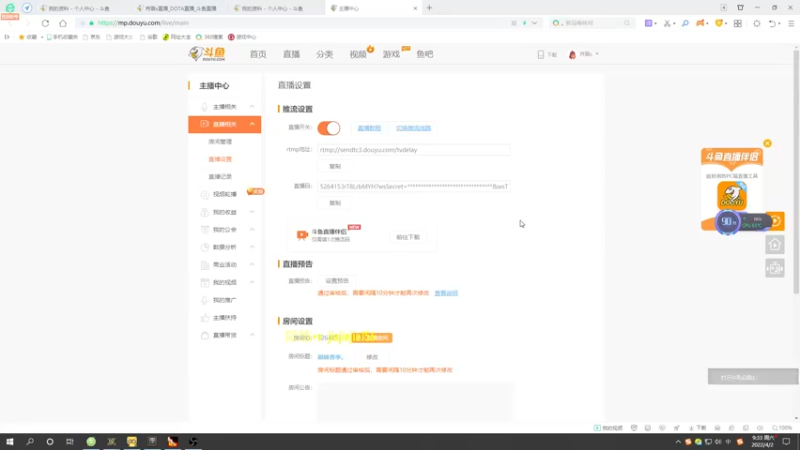This screenshot has height=450, width=800.
Task: Open 主播扶持 in the sidebar
Action: click(x=224, y=317)
